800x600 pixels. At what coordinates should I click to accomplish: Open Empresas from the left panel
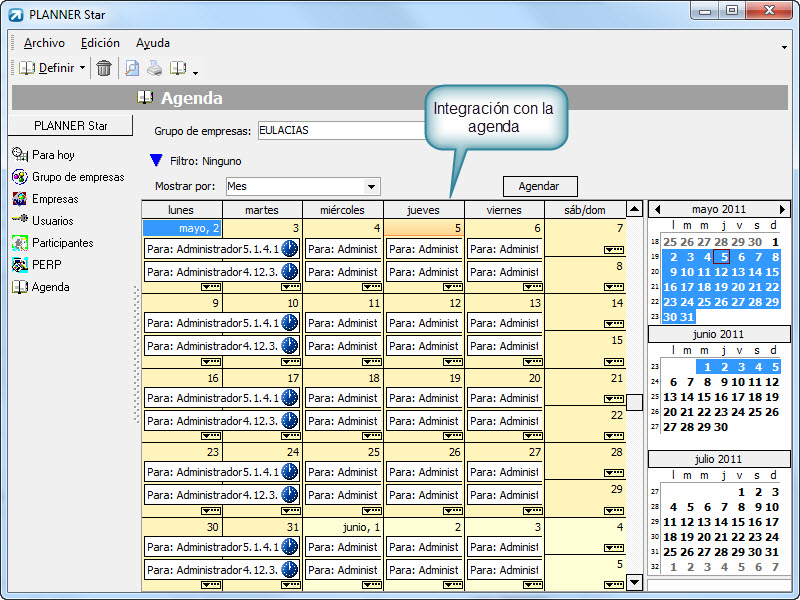click(x=54, y=199)
